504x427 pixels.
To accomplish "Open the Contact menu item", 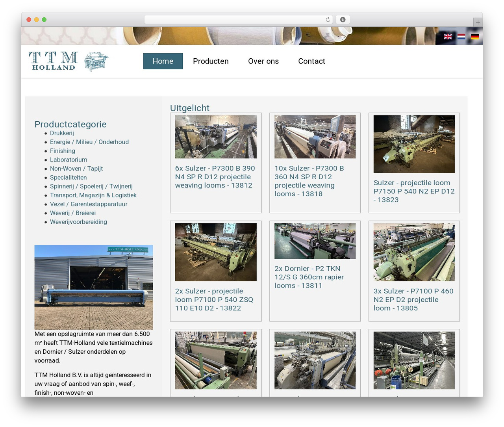I will click(311, 61).
